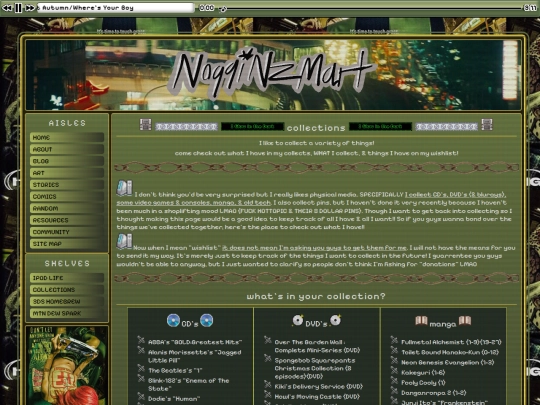Click bullet icon beside ABBA's GOLD entry
The height and width of the screenshot is (405, 540).
point(141,340)
